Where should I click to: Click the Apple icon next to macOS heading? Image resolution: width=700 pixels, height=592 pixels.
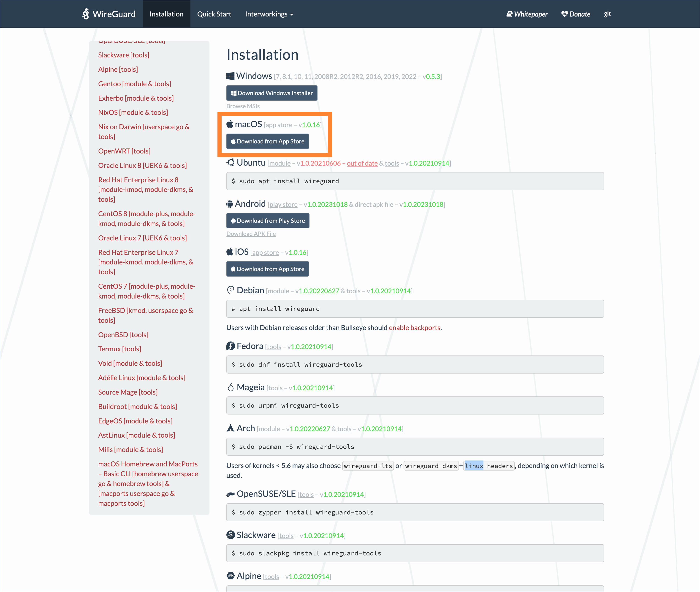(230, 124)
